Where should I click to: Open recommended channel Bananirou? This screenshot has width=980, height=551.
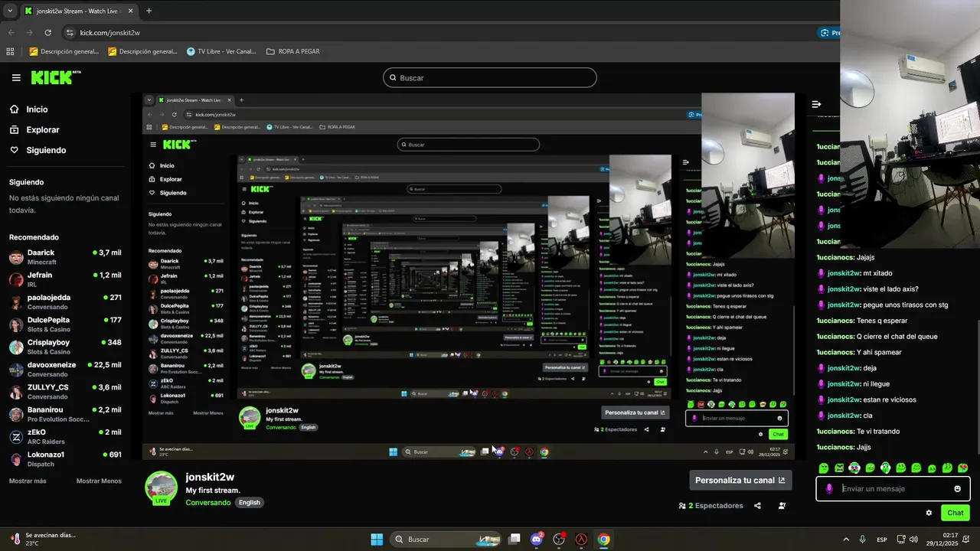click(65, 414)
